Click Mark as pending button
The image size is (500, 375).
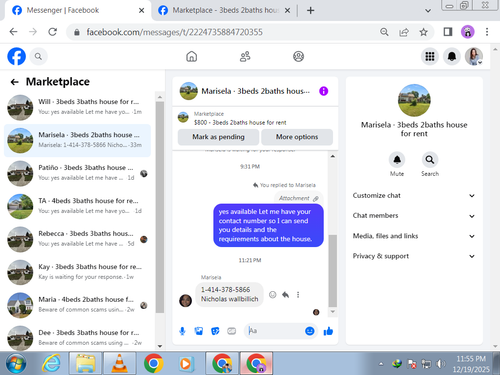click(x=218, y=137)
